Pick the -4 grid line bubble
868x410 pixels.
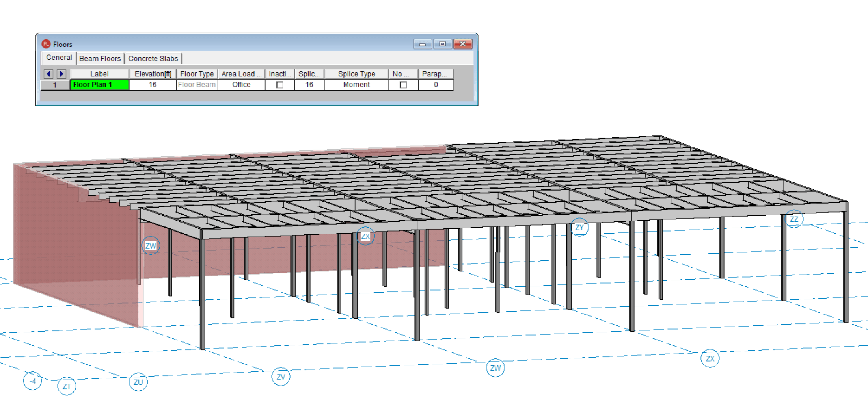33,381
